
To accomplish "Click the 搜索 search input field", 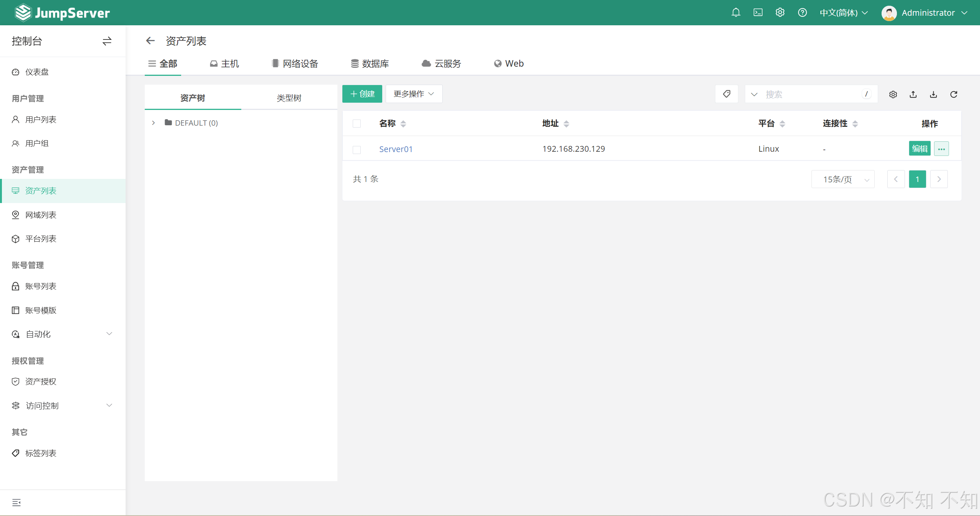I will click(x=808, y=94).
